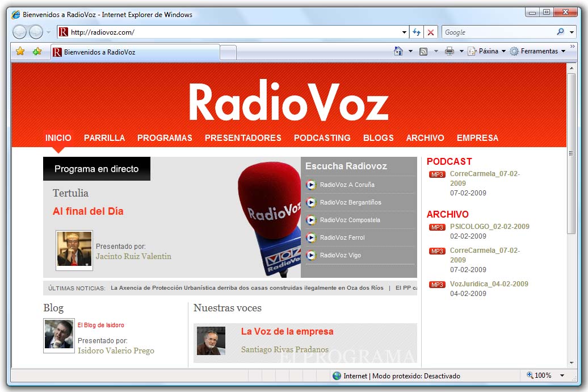This screenshot has width=588, height=392.
Task: Expand the address bar history dropdown
Action: click(404, 32)
